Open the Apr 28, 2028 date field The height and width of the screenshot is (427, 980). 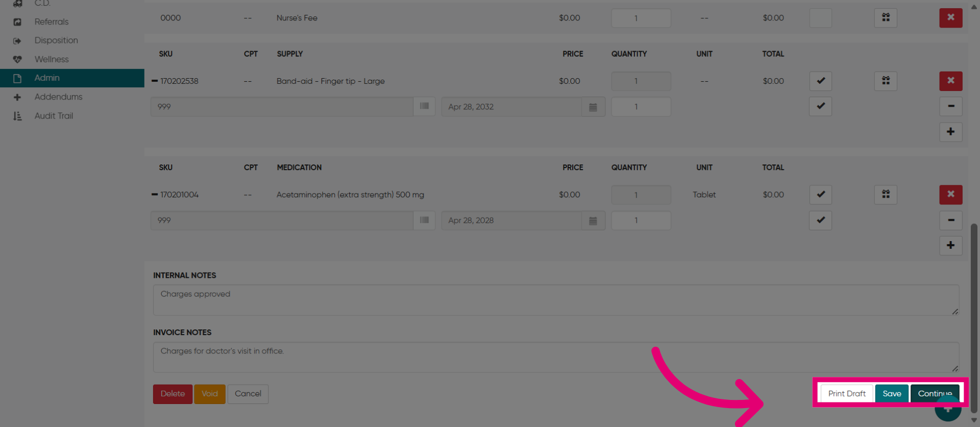(x=511, y=221)
